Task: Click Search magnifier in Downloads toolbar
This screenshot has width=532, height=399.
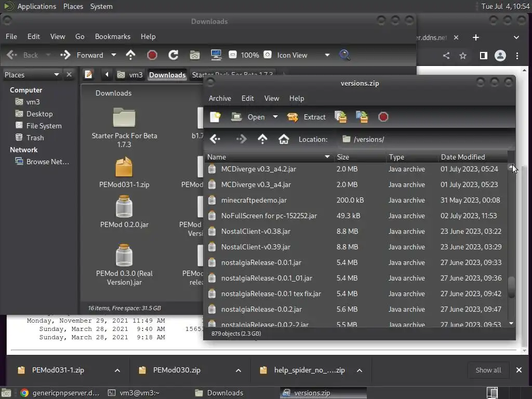Action: point(344,55)
